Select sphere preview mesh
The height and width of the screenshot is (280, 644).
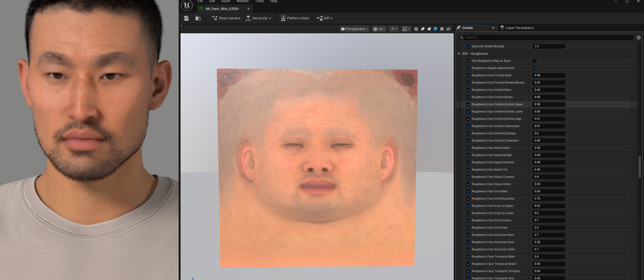[416, 29]
